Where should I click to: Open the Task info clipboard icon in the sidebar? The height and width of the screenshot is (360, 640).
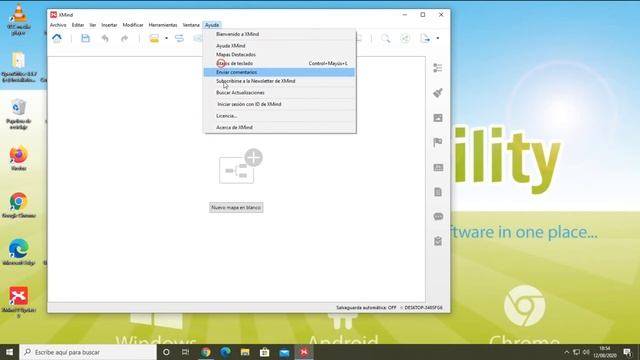[x=438, y=241]
